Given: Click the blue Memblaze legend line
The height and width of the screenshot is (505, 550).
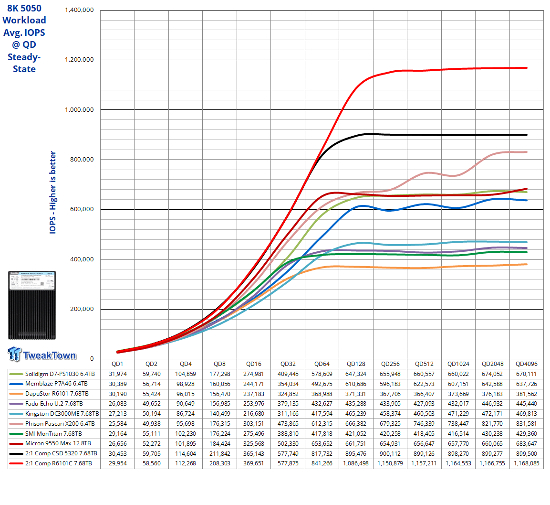Looking at the screenshot, I should tap(15, 384).
